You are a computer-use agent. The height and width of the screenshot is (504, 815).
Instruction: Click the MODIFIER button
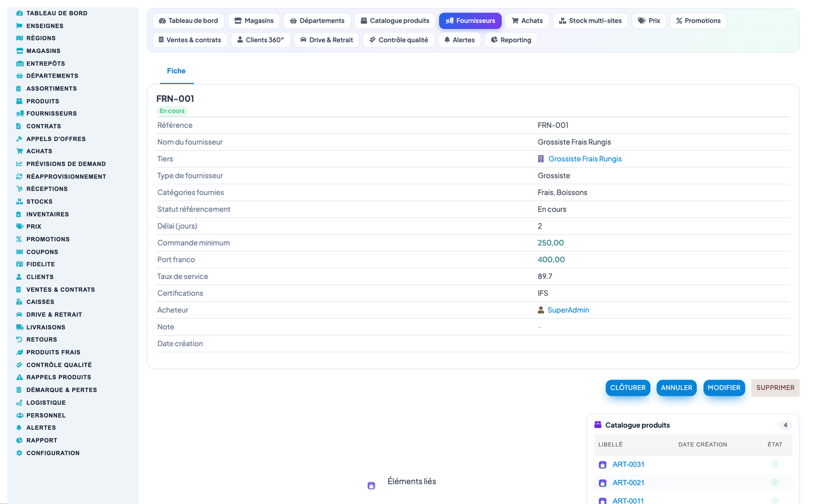(724, 388)
